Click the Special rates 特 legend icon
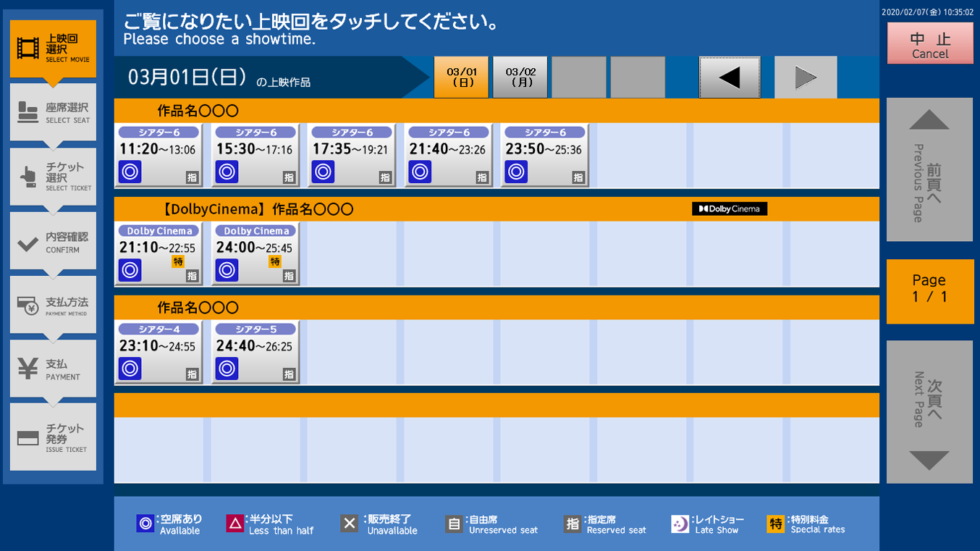This screenshot has height=551, width=980. coord(776,523)
